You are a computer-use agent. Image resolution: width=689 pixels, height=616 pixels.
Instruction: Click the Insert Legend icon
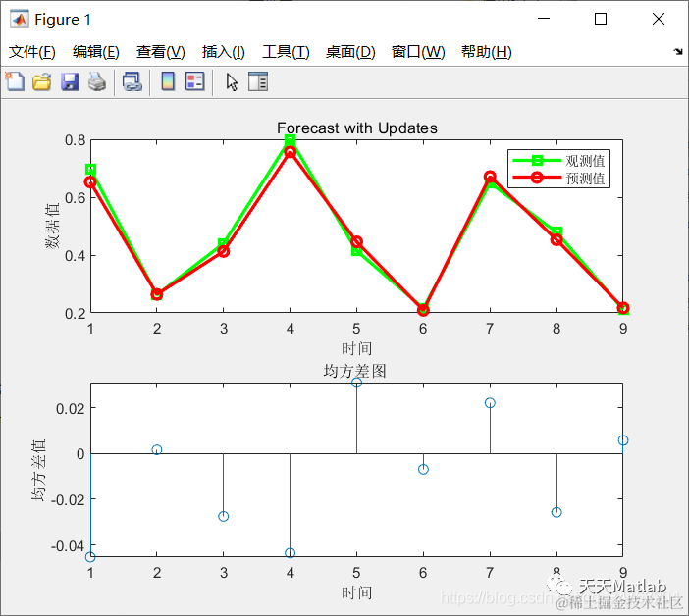click(195, 81)
